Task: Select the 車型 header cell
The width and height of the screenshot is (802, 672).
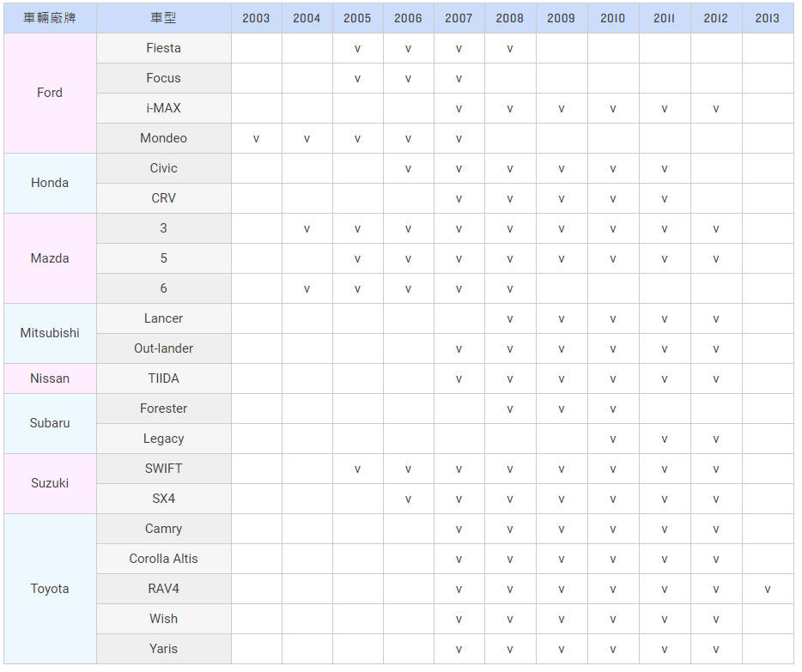Action: [164, 18]
